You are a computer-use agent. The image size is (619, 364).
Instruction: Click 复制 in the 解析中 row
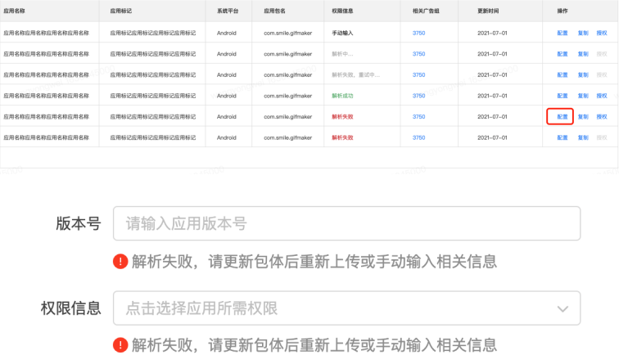582,54
